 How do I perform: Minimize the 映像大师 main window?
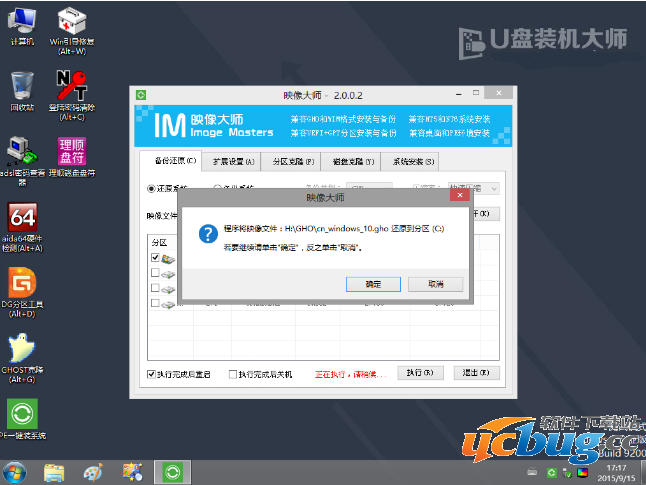pos(459,94)
